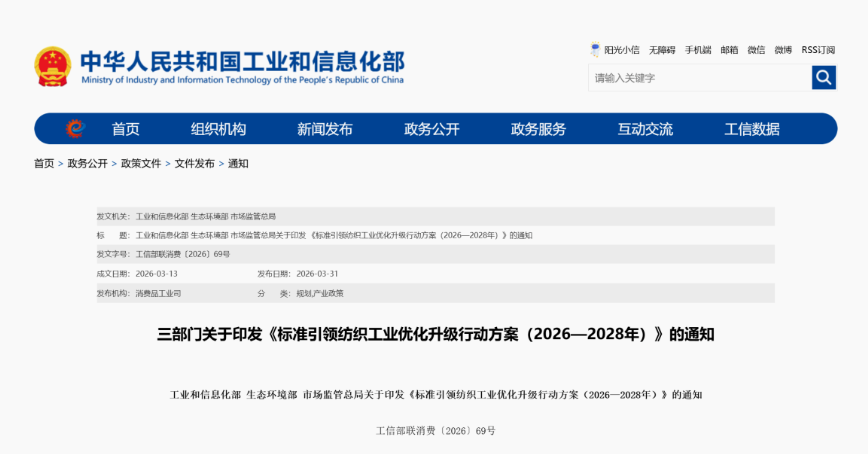Navigate to 工信数据 in the nav bar

coord(752,129)
